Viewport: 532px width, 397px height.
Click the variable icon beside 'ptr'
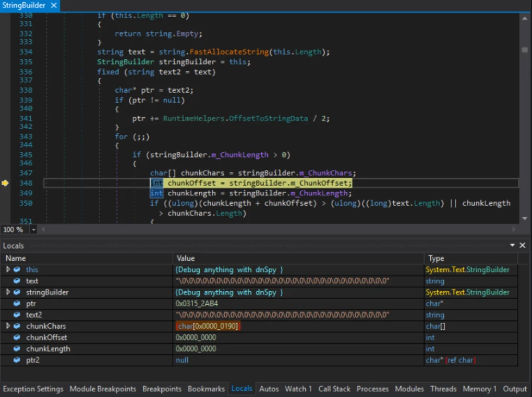click(17, 304)
